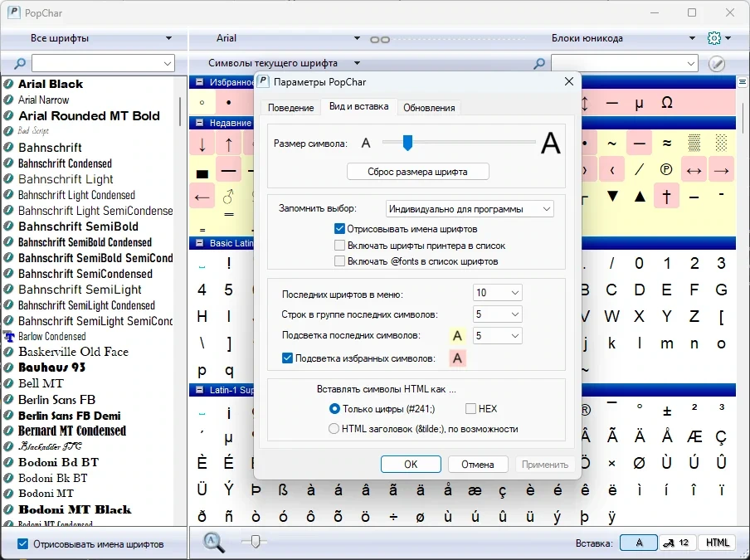750x560 pixels.
Task: Select the left arrow symbol in recent
Action: coord(202,197)
